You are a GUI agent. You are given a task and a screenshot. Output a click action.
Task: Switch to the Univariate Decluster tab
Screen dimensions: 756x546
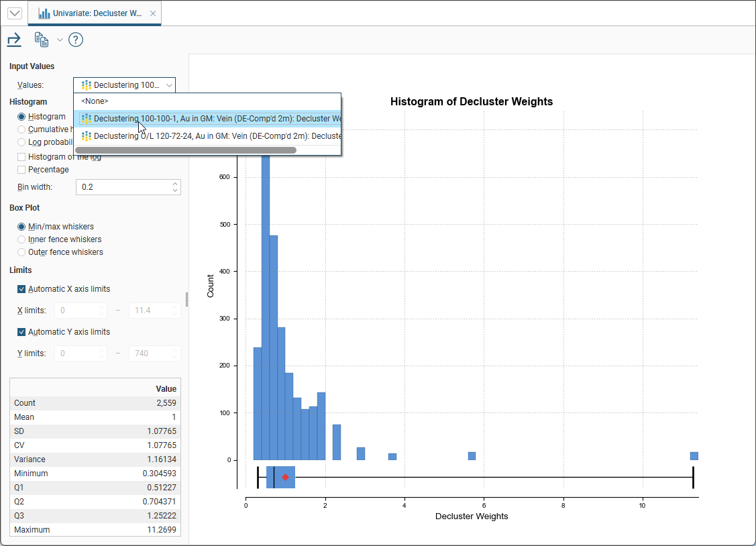[x=91, y=13]
